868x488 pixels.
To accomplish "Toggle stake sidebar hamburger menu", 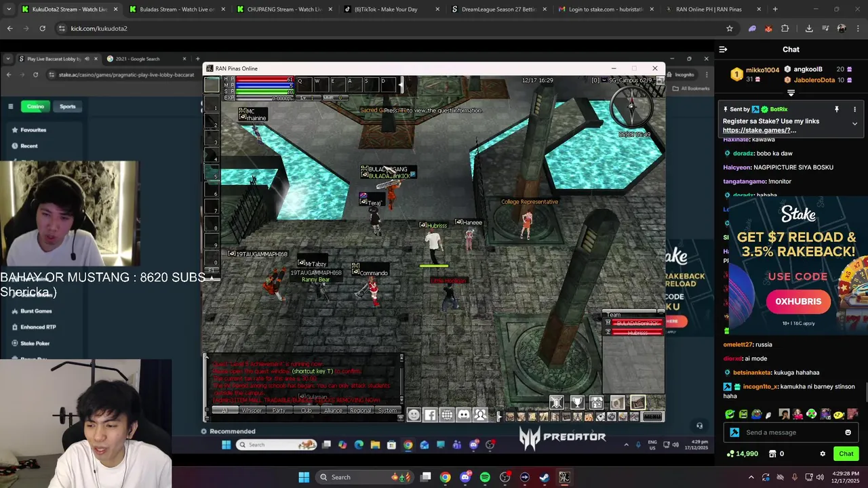I will (10, 106).
